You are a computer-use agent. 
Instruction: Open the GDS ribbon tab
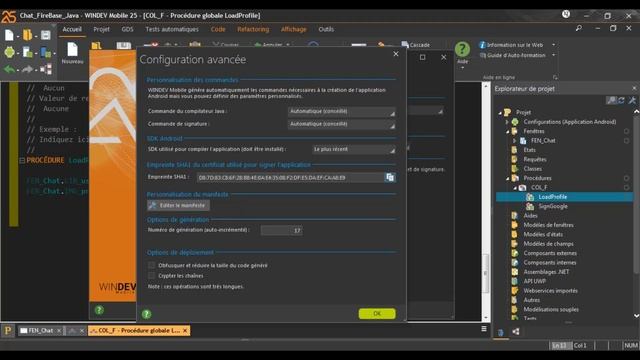point(127,29)
